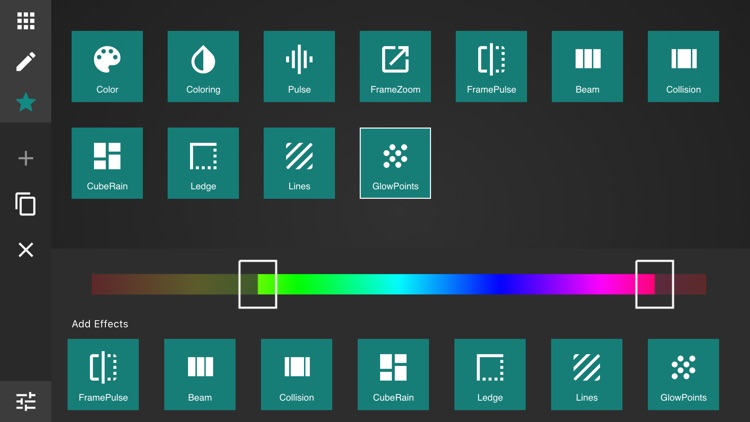Viewport: 750px width, 422px height.
Task: Click the cyan area of the hue bar
Action: coord(399,284)
